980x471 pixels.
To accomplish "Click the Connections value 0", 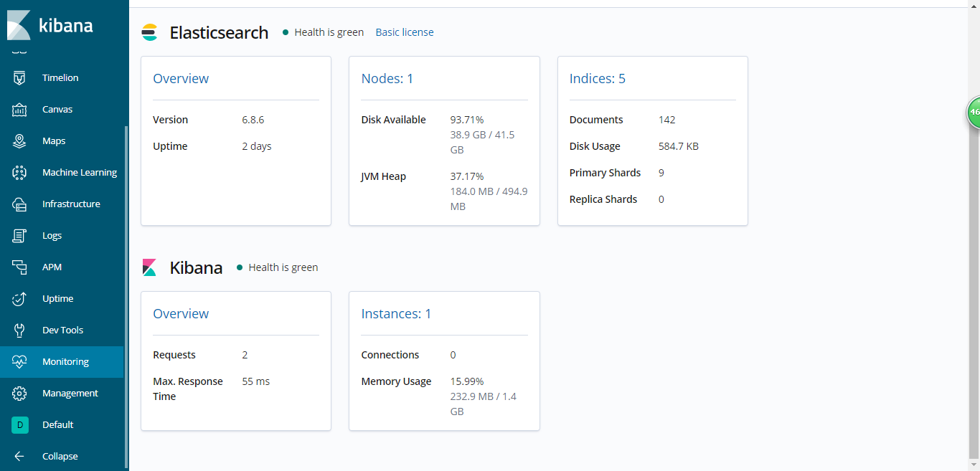I will pyautogui.click(x=453, y=355).
